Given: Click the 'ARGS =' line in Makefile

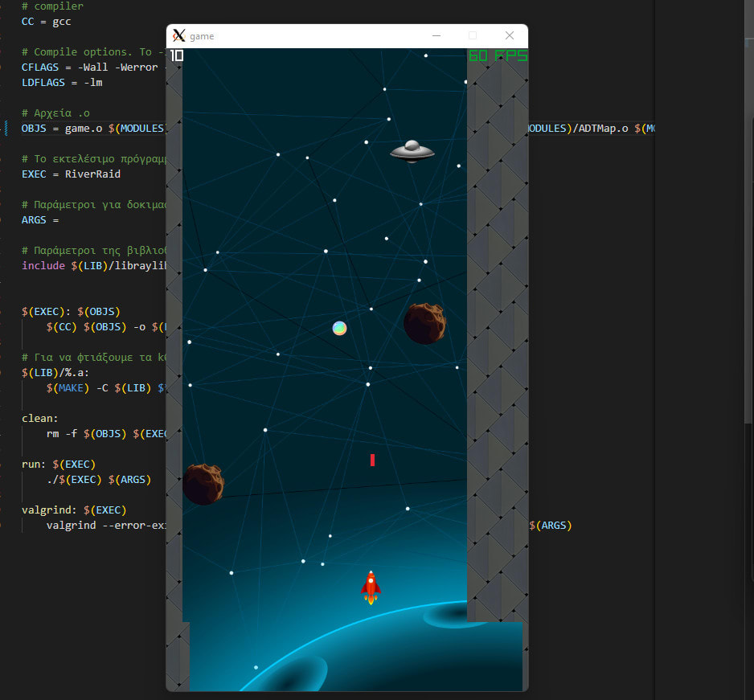Looking at the screenshot, I should pos(40,219).
